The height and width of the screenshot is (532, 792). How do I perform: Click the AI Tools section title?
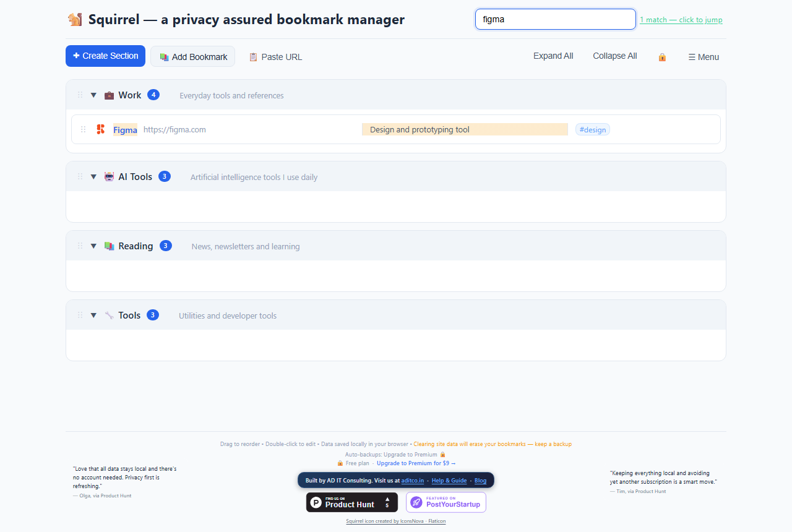(x=136, y=177)
